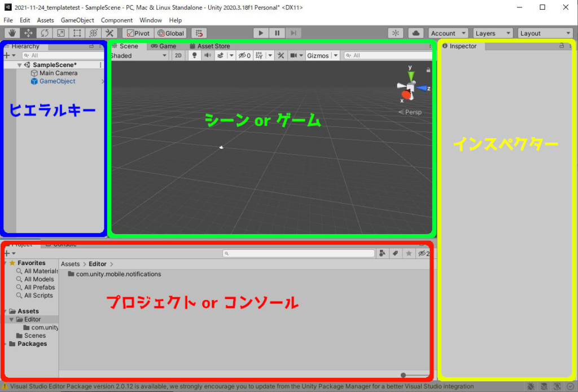Select the Hierarchy tab
578x392 pixels.
[x=25, y=46]
